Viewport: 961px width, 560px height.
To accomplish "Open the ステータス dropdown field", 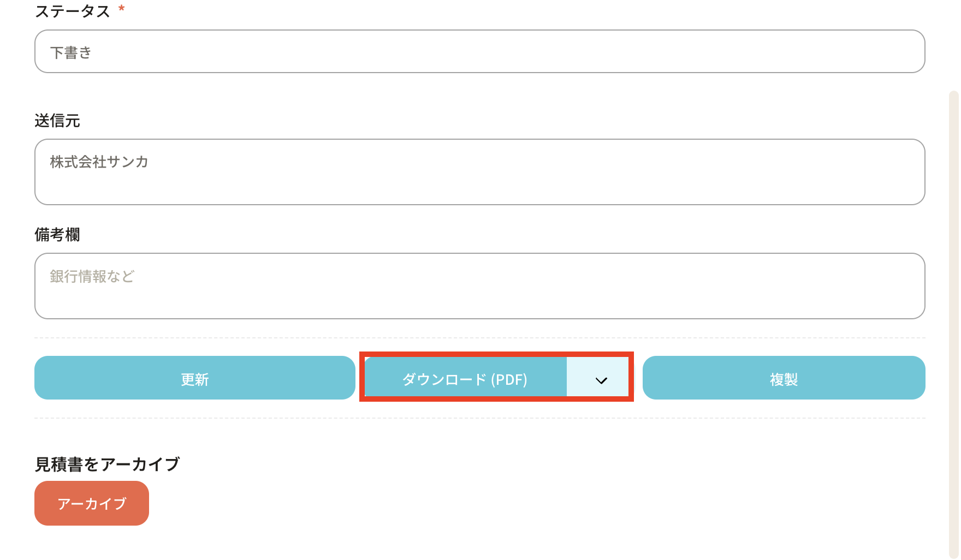I will (479, 51).
